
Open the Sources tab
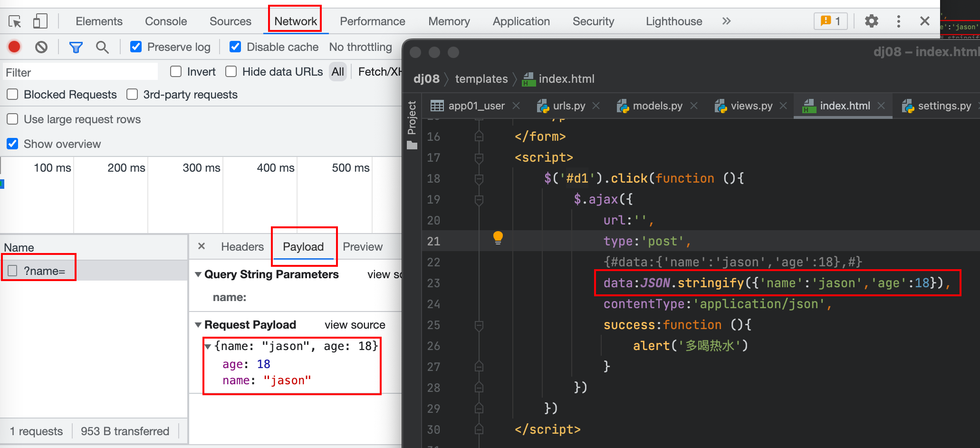(x=231, y=21)
